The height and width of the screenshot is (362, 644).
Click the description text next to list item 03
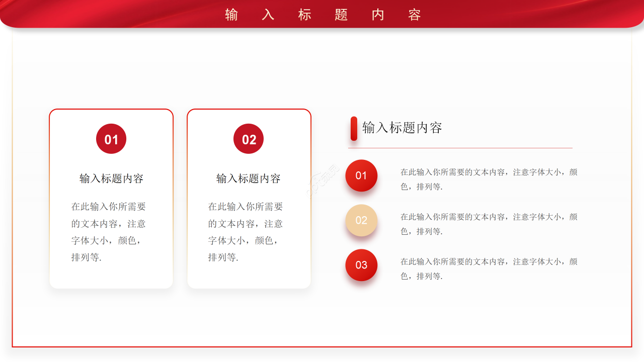(489, 268)
